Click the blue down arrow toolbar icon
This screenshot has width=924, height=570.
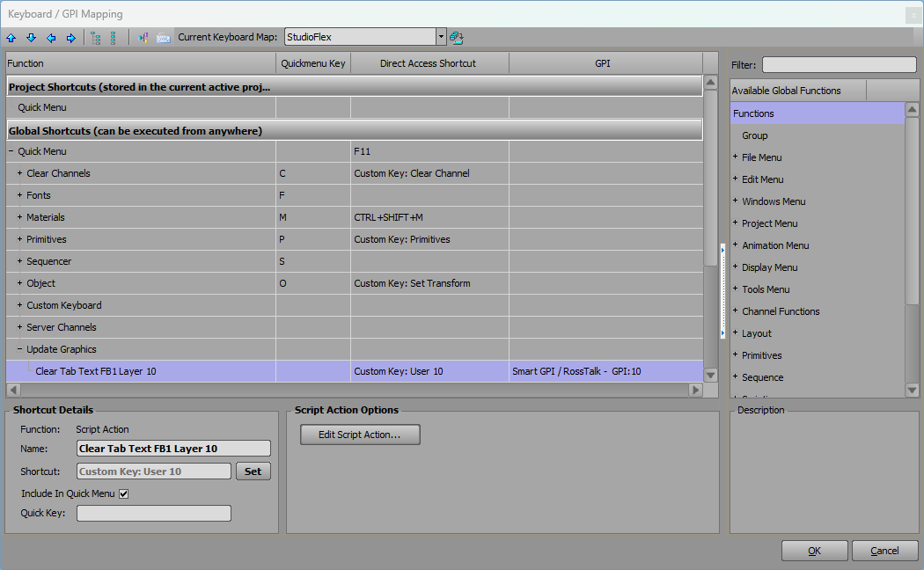point(31,38)
